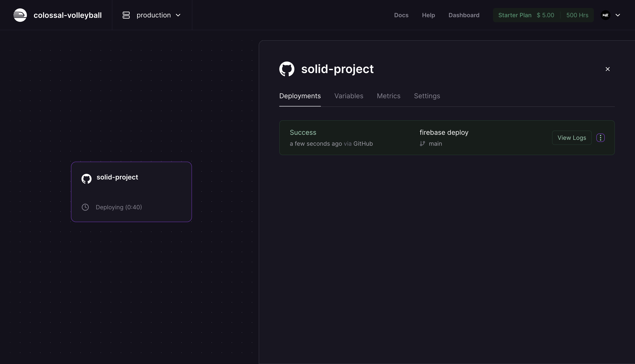Expand the account menu chevron

coord(618,15)
